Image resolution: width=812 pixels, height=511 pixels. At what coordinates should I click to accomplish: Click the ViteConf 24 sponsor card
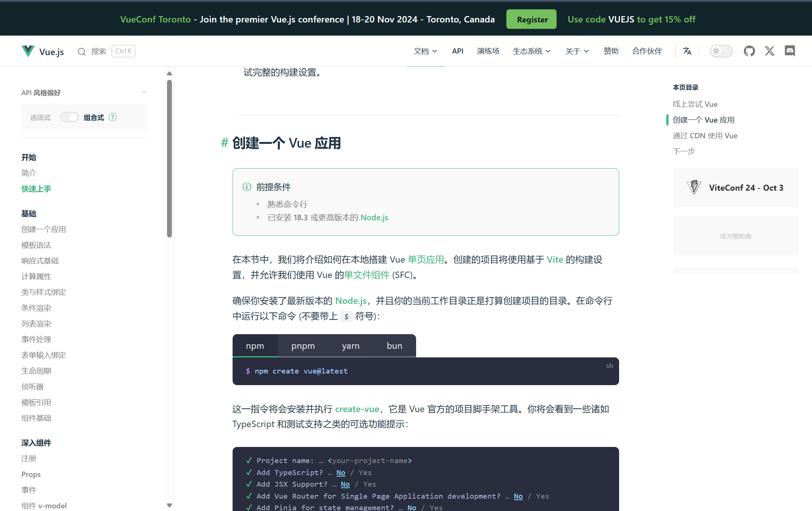point(736,188)
